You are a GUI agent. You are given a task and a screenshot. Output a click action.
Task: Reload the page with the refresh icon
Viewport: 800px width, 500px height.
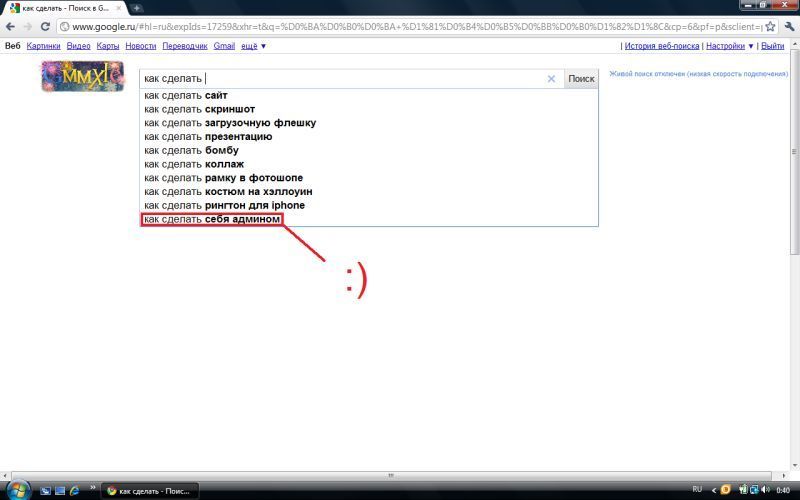[x=46, y=26]
